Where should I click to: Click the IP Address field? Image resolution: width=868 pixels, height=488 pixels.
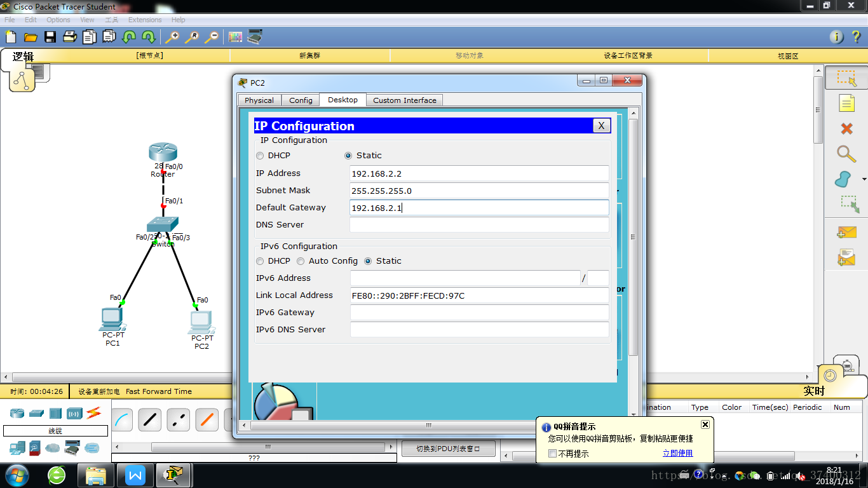[479, 173]
